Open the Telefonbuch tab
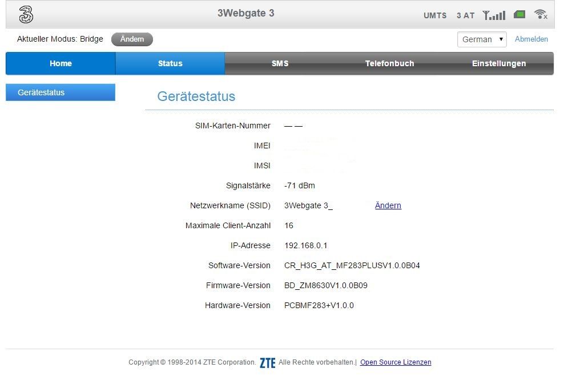This screenshot has height=392, width=568. [389, 63]
